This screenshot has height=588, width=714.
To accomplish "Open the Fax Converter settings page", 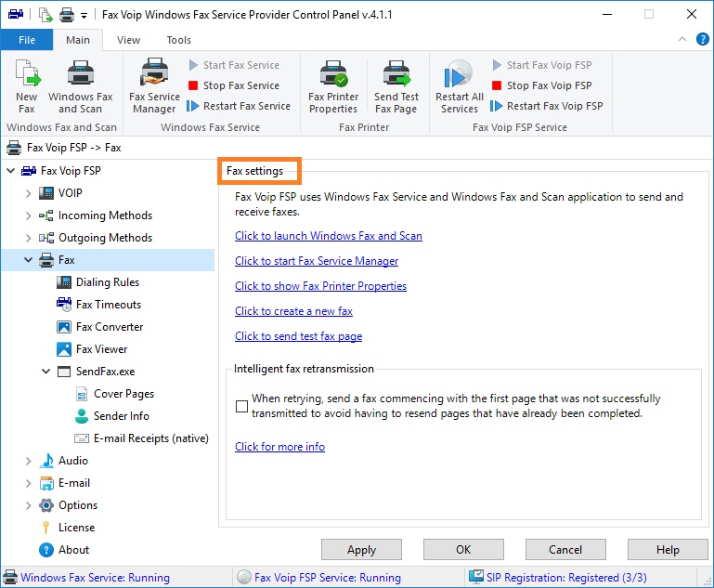I will point(110,327).
